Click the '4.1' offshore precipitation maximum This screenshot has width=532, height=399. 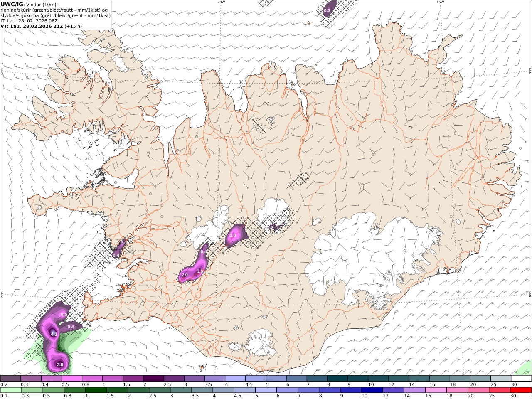[x=54, y=334]
